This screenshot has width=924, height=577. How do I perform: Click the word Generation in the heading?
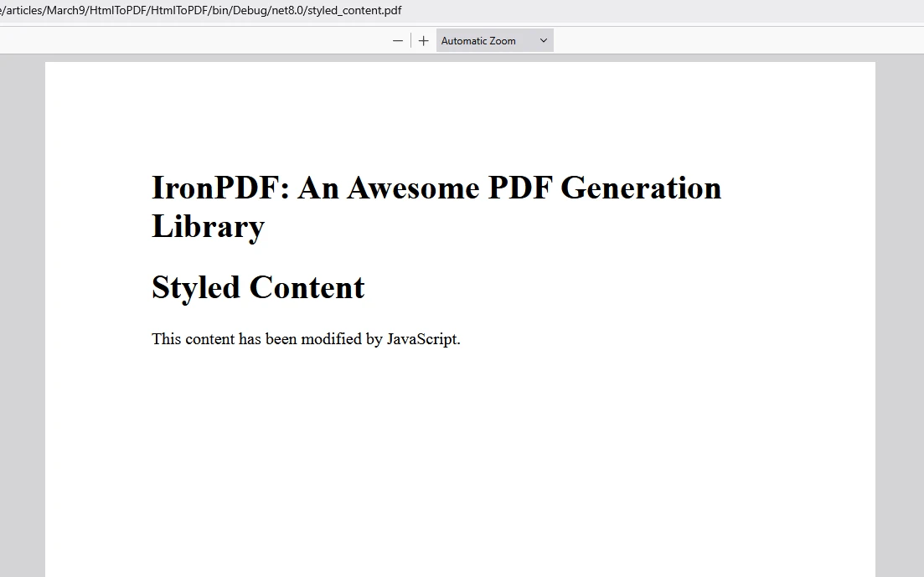click(x=641, y=188)
